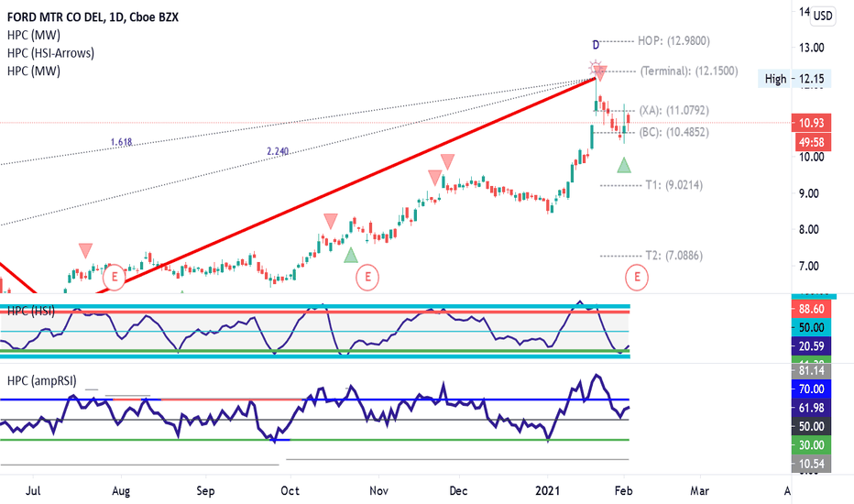Image resolution: width=854 pixels, height=504 pixels.
Task: Click the 81.14 ampRSI scale value
Action: pos(811,371)
